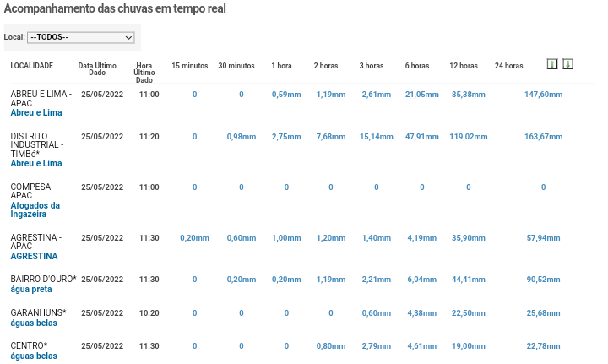Open the Abreu e Lima link under DISTRITO INDUSTRIAL
This screenshot has height=364, width=608.
(36, 164)
